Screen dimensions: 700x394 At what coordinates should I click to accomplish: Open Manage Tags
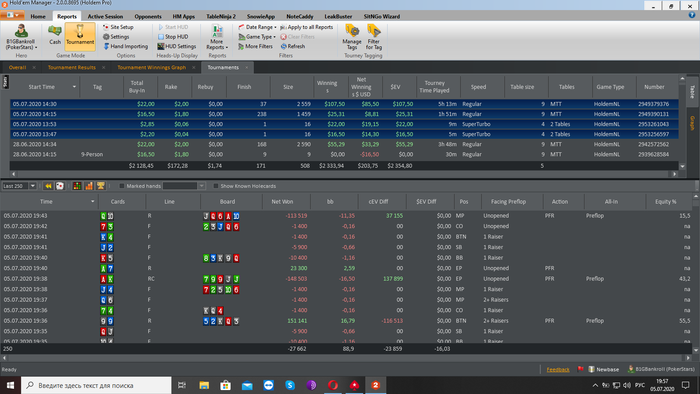pyautogui.click(x=352, y=37)
